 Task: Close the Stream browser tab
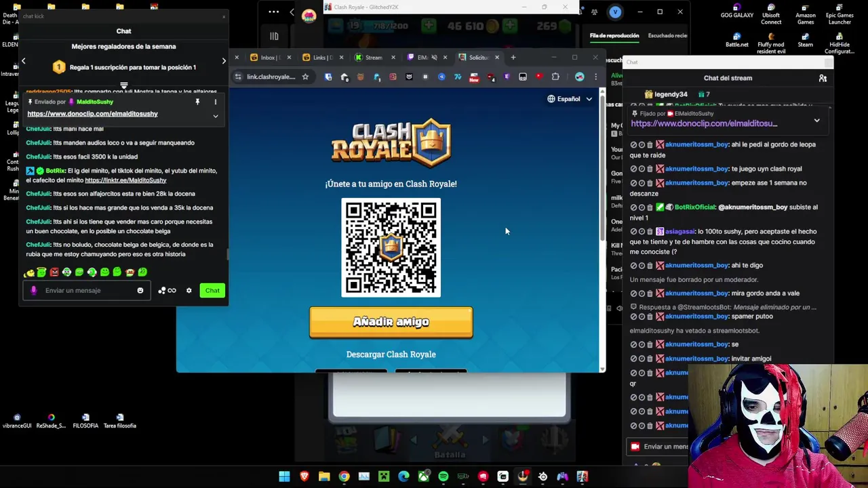[x=393, y=58]
